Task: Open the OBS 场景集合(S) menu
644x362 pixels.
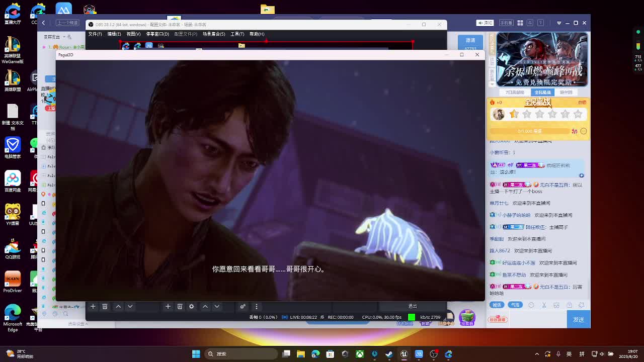Action: 214,34
